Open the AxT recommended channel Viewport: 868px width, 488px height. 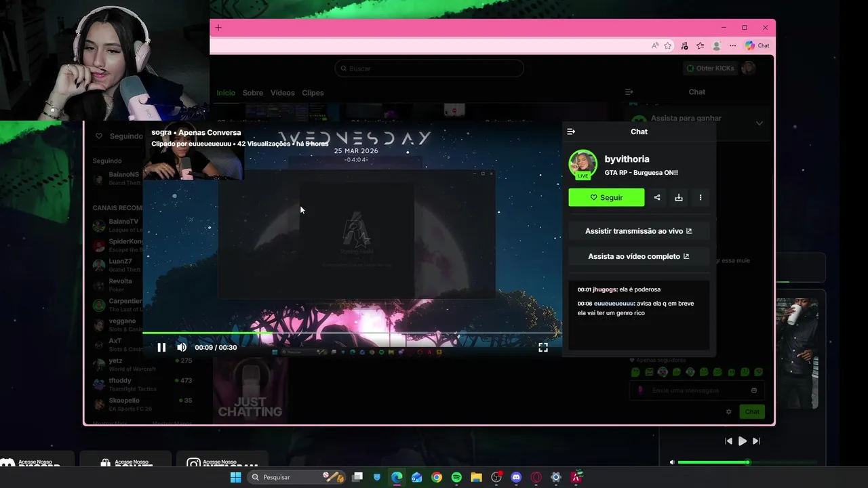(117, 344)
